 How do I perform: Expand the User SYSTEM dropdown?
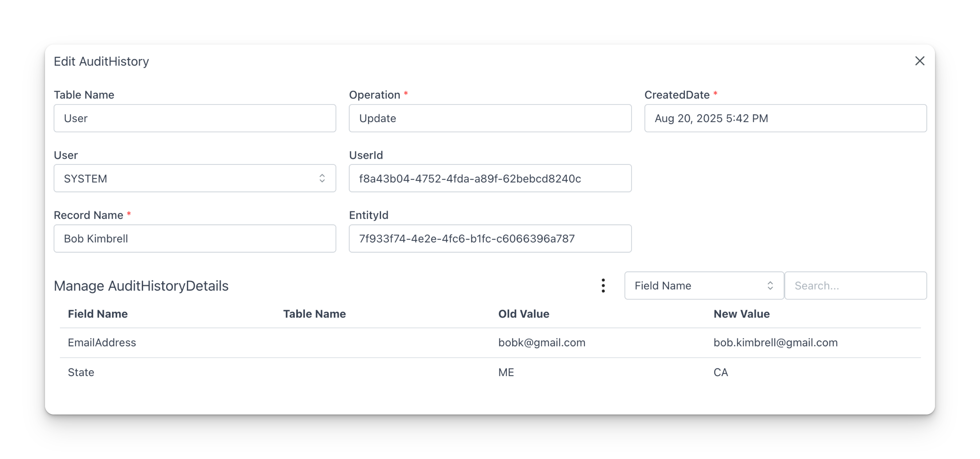click(x=195, y=178)
